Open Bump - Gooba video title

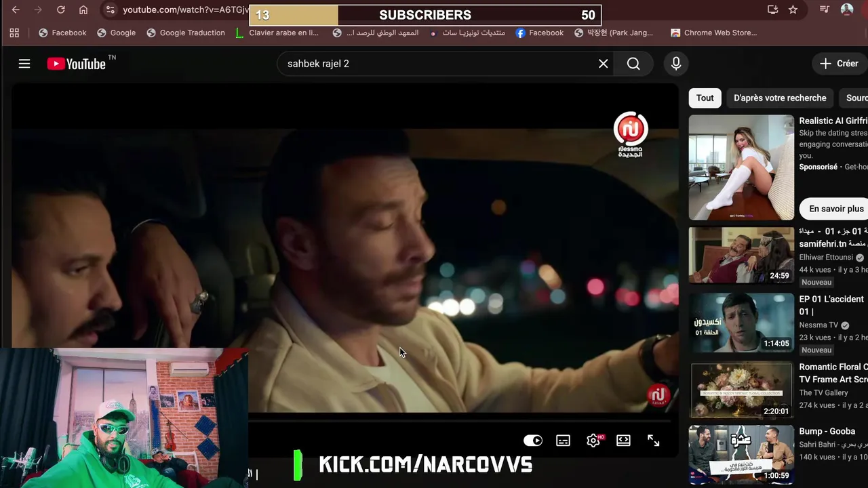[827, 431]
